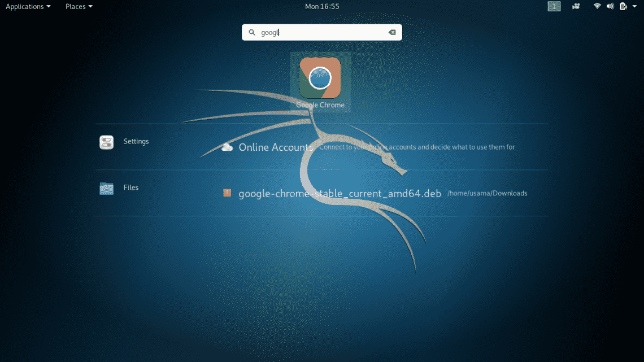Click the Online Accounts cloud icon
Screen dimensions: 644x362
[x=227, y=147]
